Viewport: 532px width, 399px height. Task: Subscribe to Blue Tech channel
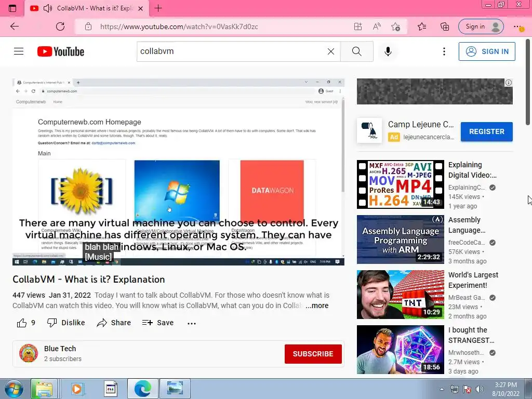313,354
